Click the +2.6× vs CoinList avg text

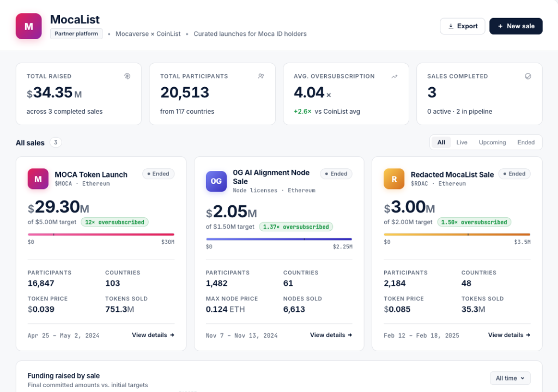pyautogui.click(x=327, y=112)
